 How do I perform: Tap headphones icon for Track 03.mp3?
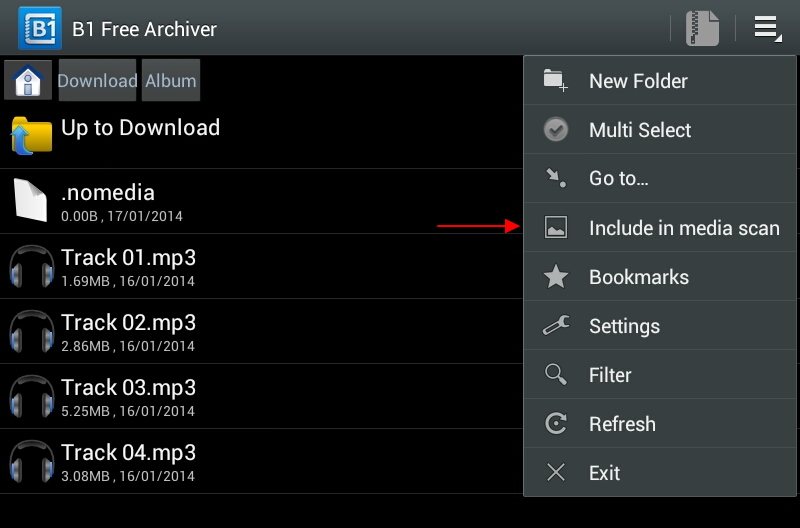point(32,396)
